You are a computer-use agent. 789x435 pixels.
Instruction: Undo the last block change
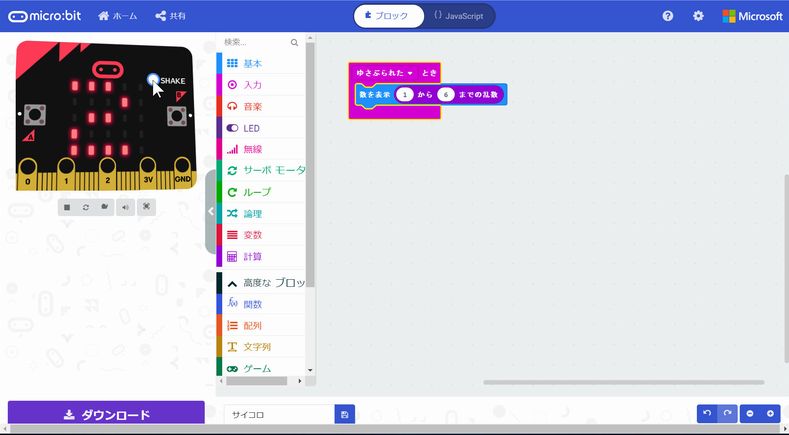[x=707, y=414]
